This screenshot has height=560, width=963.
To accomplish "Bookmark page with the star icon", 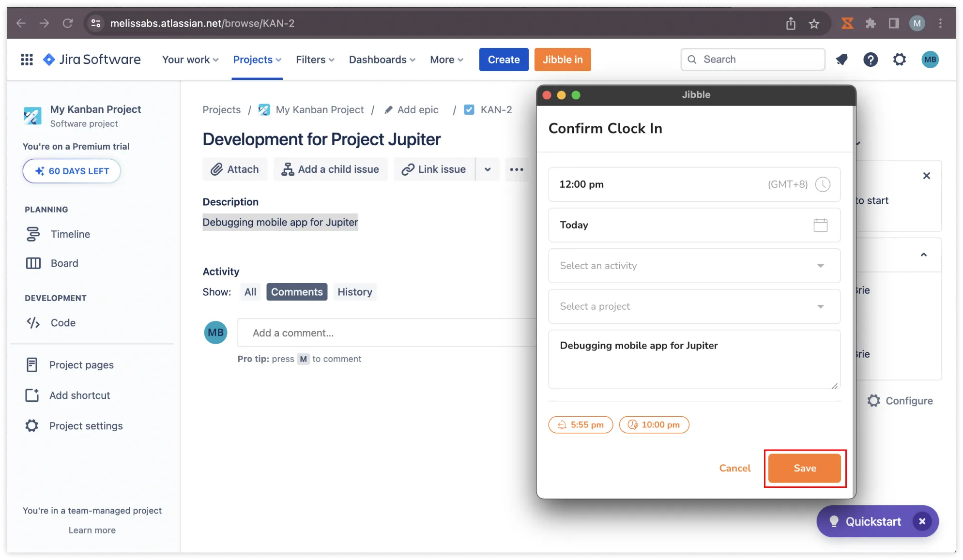I will click(x=814, y=23).
